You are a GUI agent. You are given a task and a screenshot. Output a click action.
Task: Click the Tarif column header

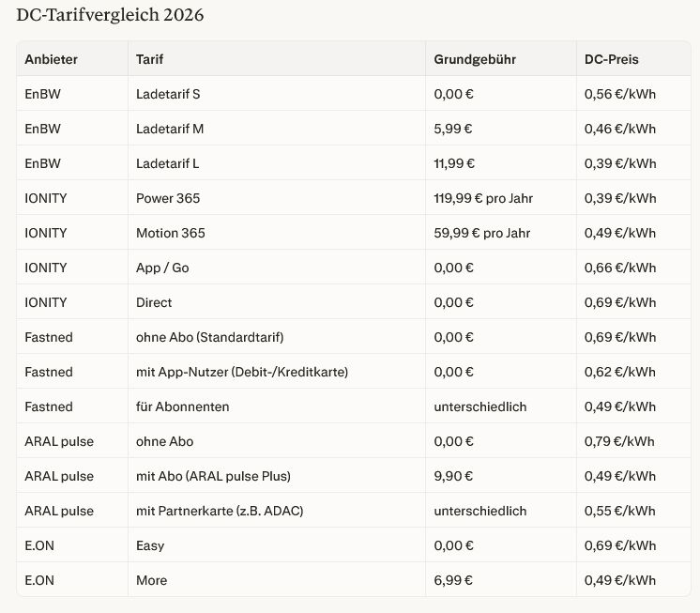150,59
